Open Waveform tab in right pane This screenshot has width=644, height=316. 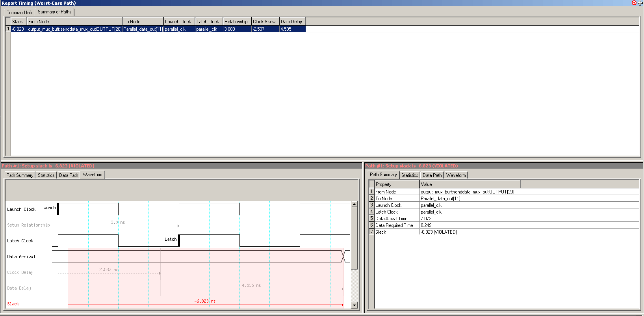click(456, 175)
